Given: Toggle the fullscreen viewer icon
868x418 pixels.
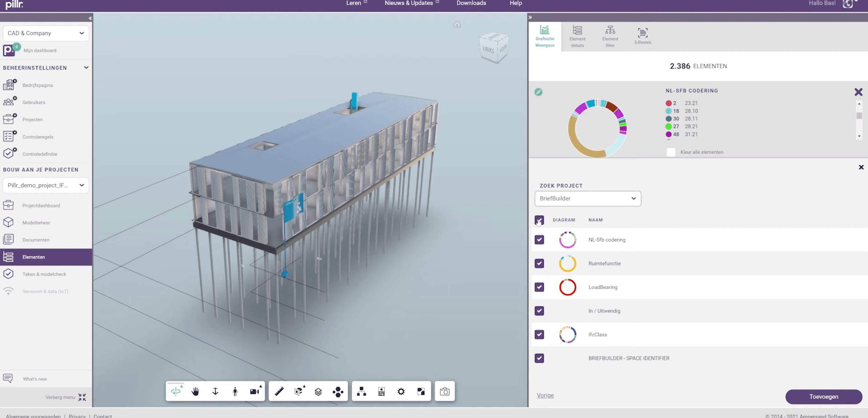Looking at the screenshot, I should [421, 391].
